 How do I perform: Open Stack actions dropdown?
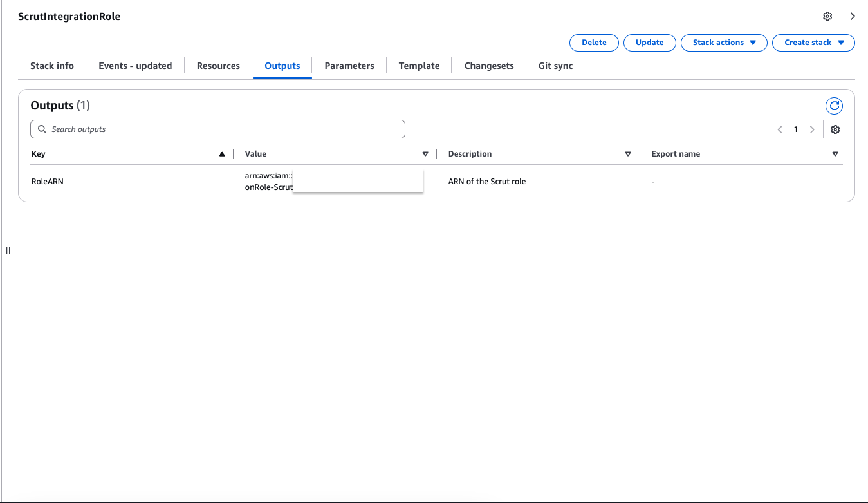click(724, 43)
